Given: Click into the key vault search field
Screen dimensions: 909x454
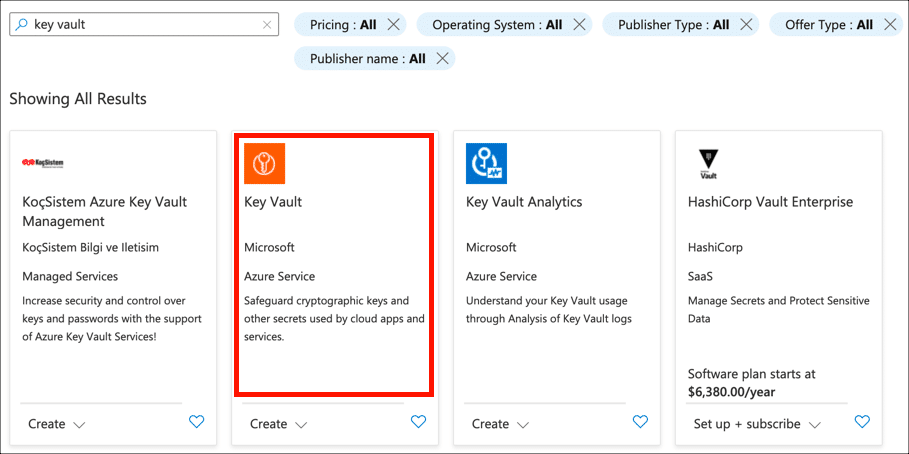Looking at the screenshot, I should 140,25.
